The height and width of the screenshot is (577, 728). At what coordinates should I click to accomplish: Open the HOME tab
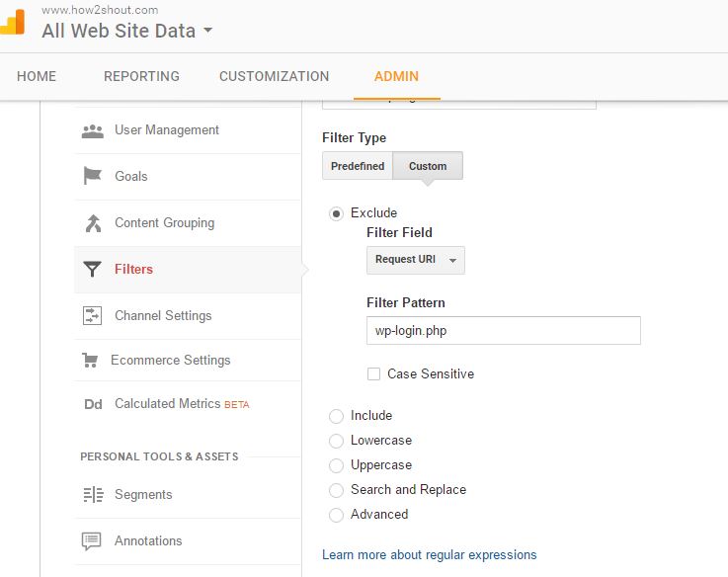pos(37,76)
